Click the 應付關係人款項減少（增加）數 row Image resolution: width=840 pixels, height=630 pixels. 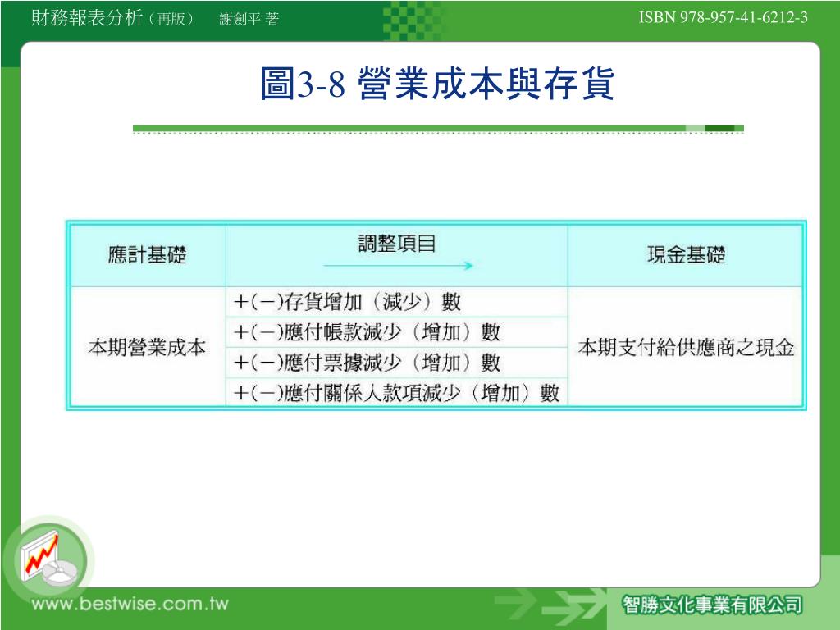397,393
